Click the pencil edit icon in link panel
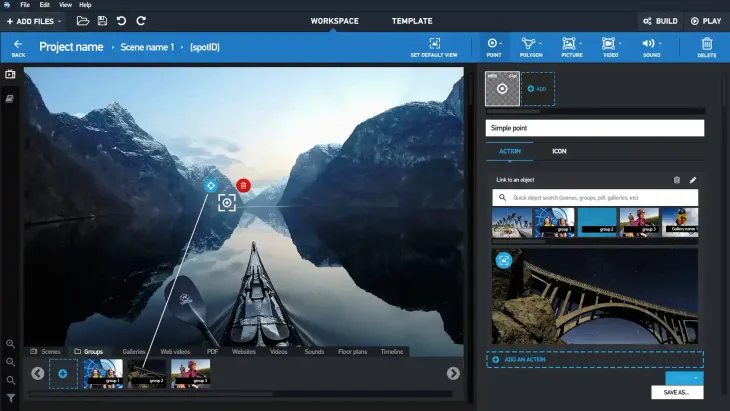Viewport: 730px width, 411px height. coord(693,180)
